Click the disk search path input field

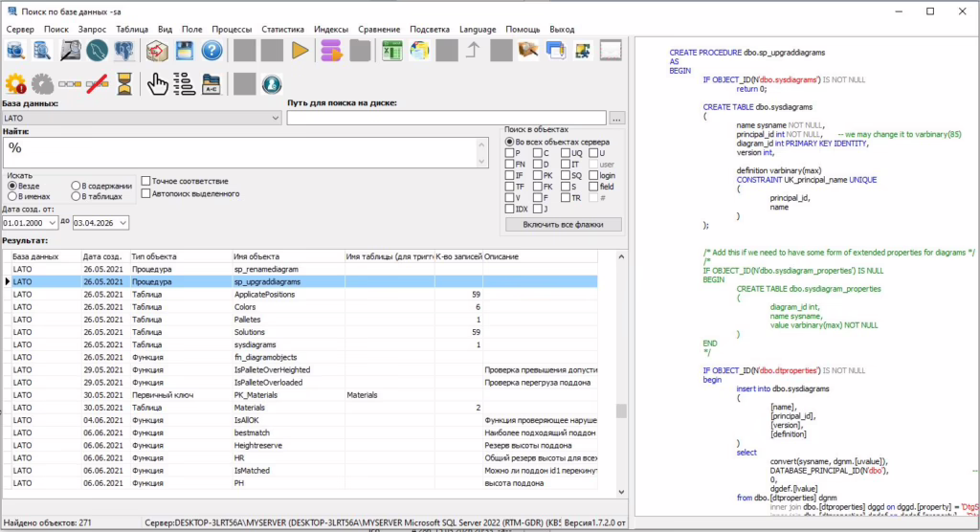point(446,118)
